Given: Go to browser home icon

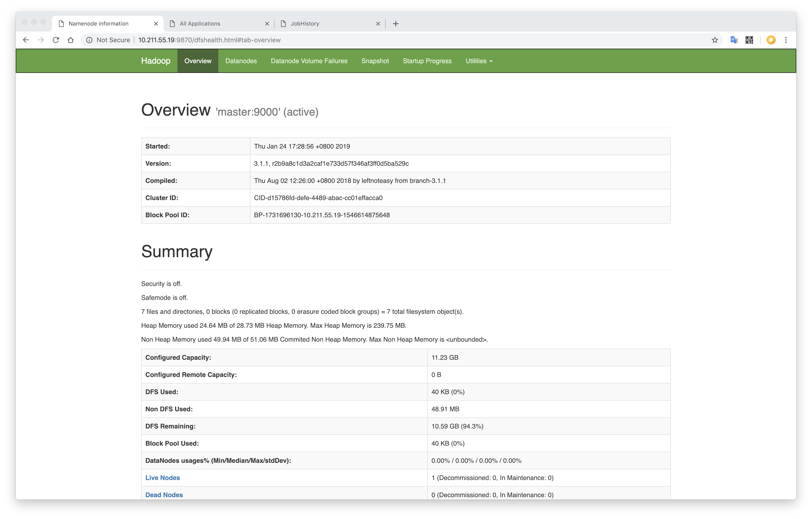Looking at the screenshot, I should (x=70, y=40).
